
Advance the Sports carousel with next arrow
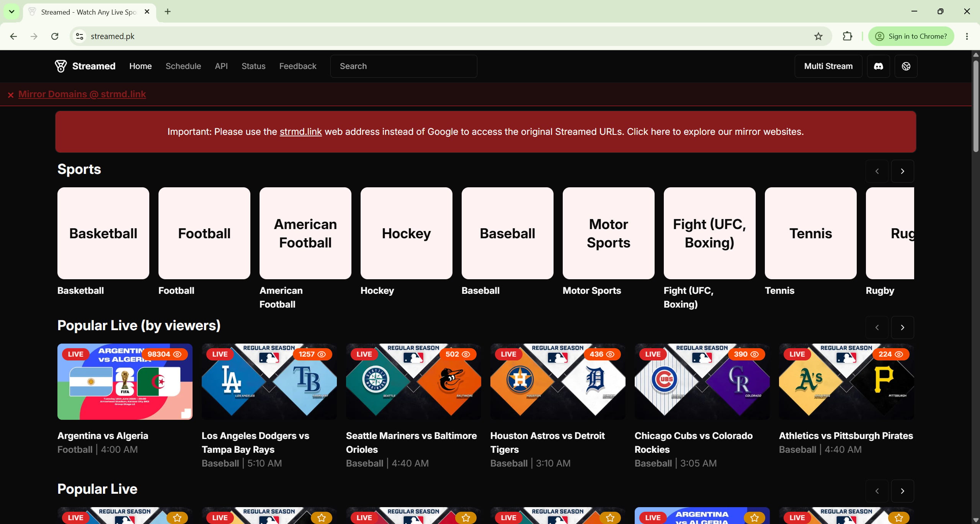coord(902,171)
